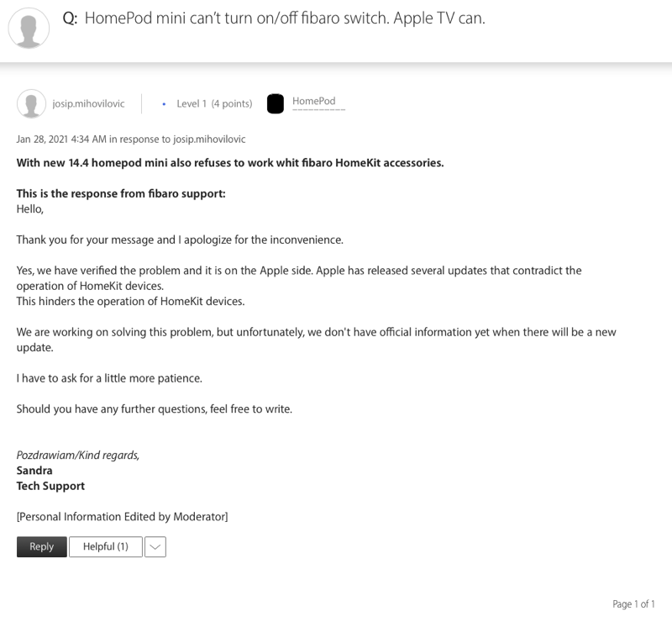
Task: Expand the dropdown arrow next to Helpful
Action: (155, 547)
